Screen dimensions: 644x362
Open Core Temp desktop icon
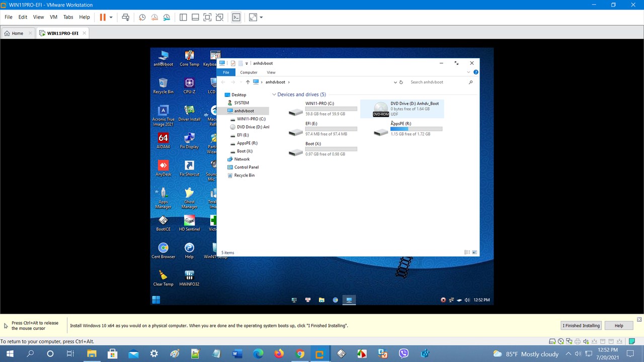pyautogui.click(x=189, y=58)
